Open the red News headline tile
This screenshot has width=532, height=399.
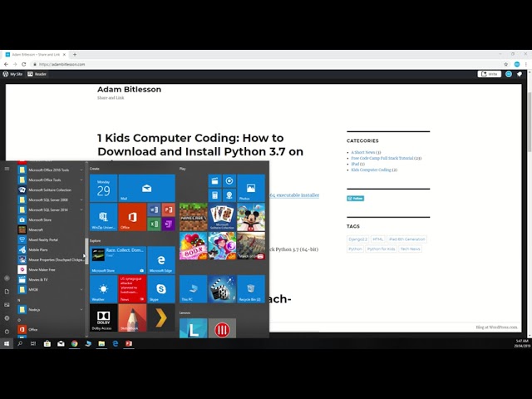coord(132,289)
